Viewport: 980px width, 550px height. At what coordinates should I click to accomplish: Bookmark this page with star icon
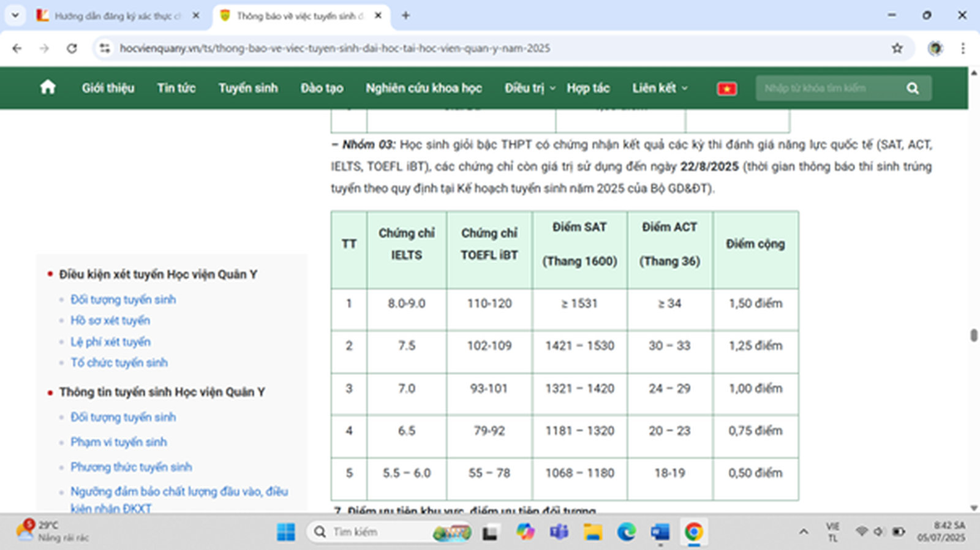pyautogui.click(x=897, y=48)
